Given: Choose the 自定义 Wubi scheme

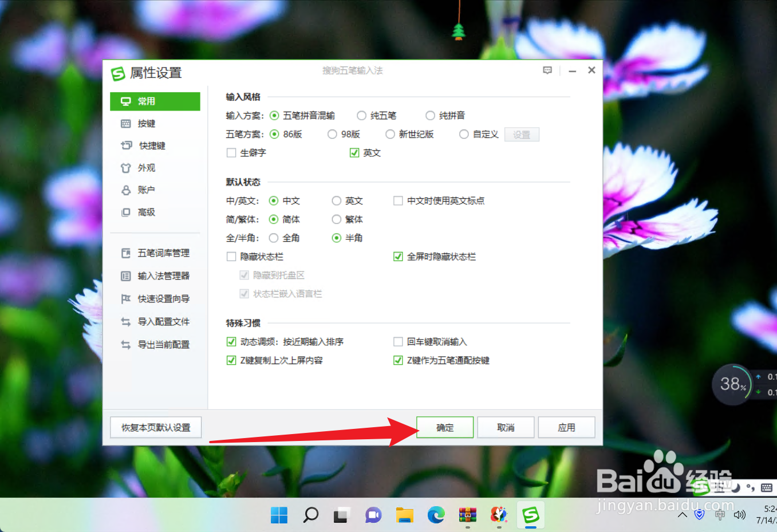Looking at the screenshot, I should tap(464, 135).
